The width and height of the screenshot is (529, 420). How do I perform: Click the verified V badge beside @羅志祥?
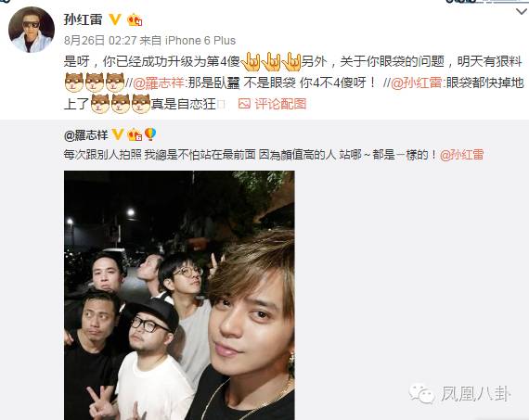[x=118, y=134]
